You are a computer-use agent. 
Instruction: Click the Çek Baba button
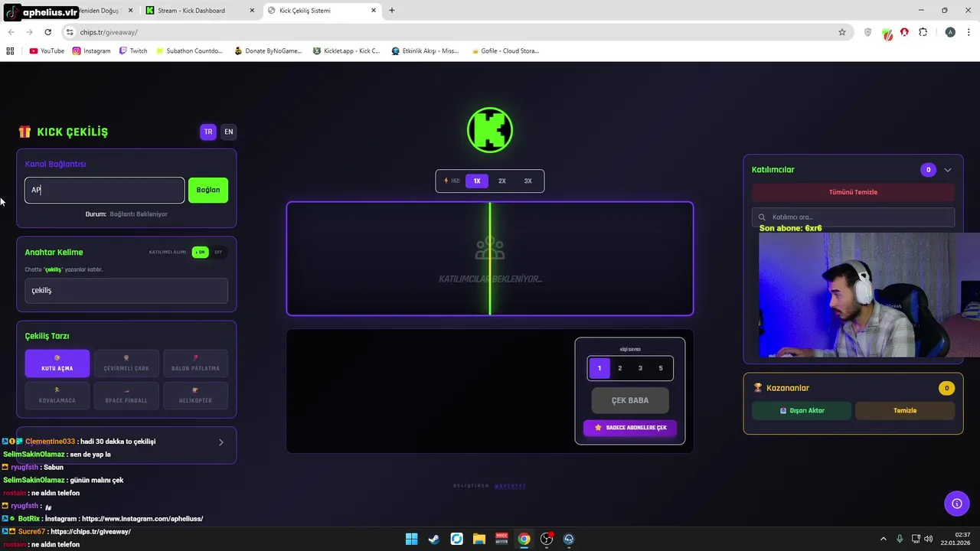(x=630, y=400)
